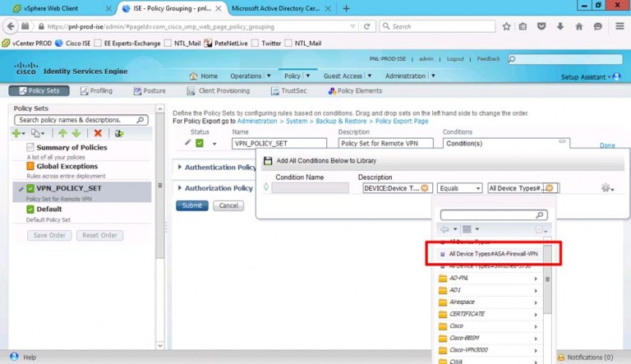The width and height of the screenshot is (631, 364).
Task: Click Reset Order button
Action: pos(99,236)
